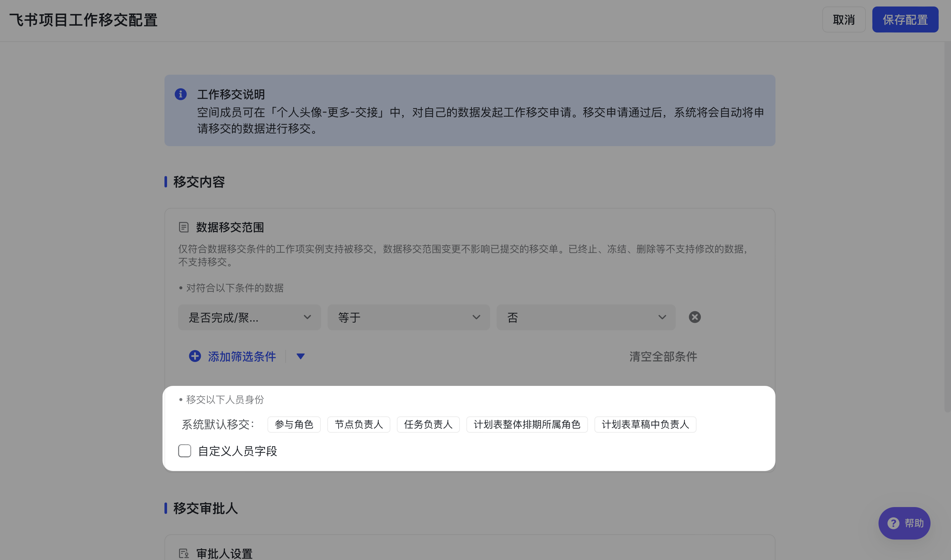This screenshot has width=951, height=560.
Task: Click the 保存配置 button
Action: [x=905, y=19]
